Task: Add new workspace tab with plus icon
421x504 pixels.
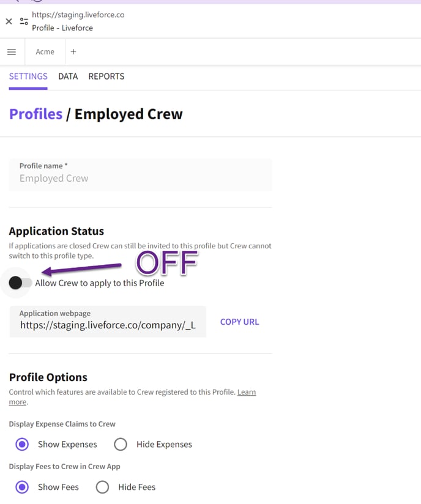Action: [73, 52]
